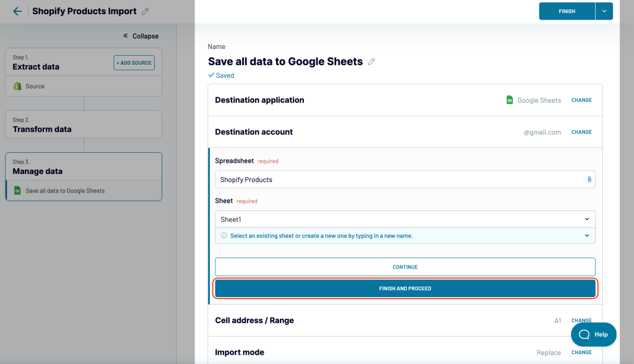Click the Finish button at top
The height and width of the screenshot is (364, 634).
pyautogui.click(x=567, y=11)
